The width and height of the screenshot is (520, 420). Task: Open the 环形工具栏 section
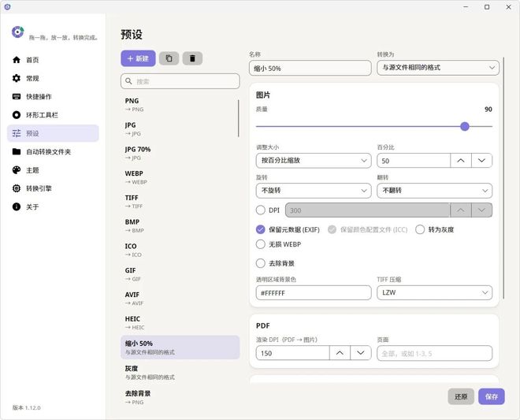tap(53, 115)
